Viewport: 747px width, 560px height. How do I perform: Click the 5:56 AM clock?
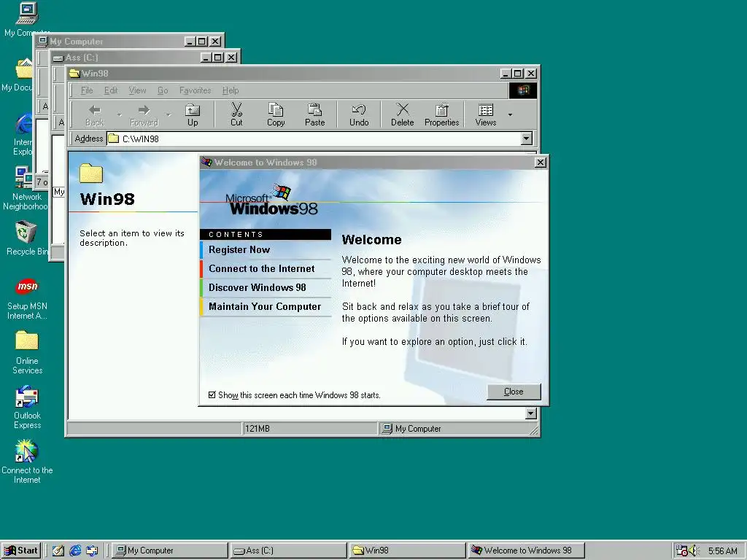coord(722,551)
